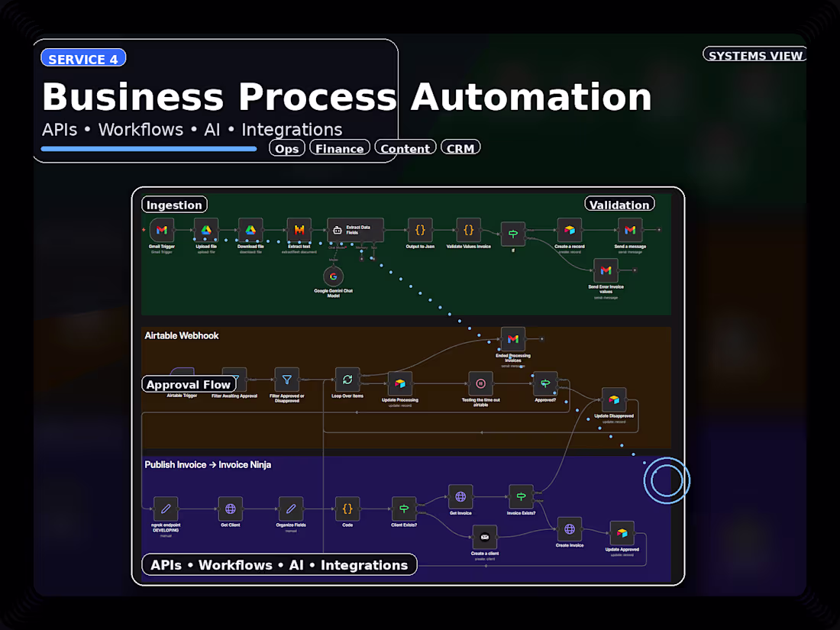Click the Approval Flow label
840x630 pixels.
pyautogui.click(x=189, y=384)
